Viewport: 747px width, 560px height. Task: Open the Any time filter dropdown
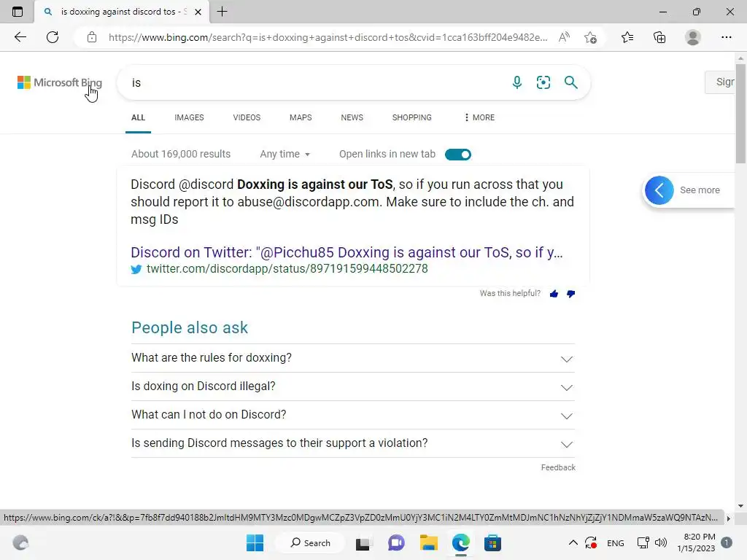point(285,155)
